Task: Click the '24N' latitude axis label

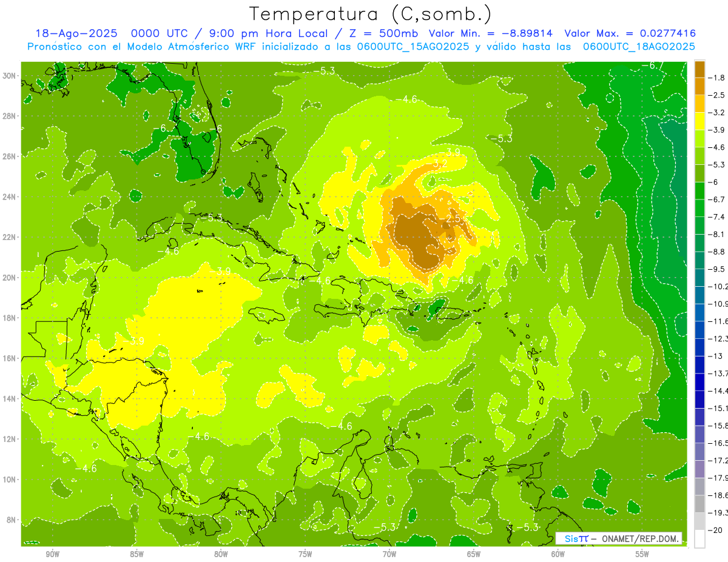Action: coord(10,196)
